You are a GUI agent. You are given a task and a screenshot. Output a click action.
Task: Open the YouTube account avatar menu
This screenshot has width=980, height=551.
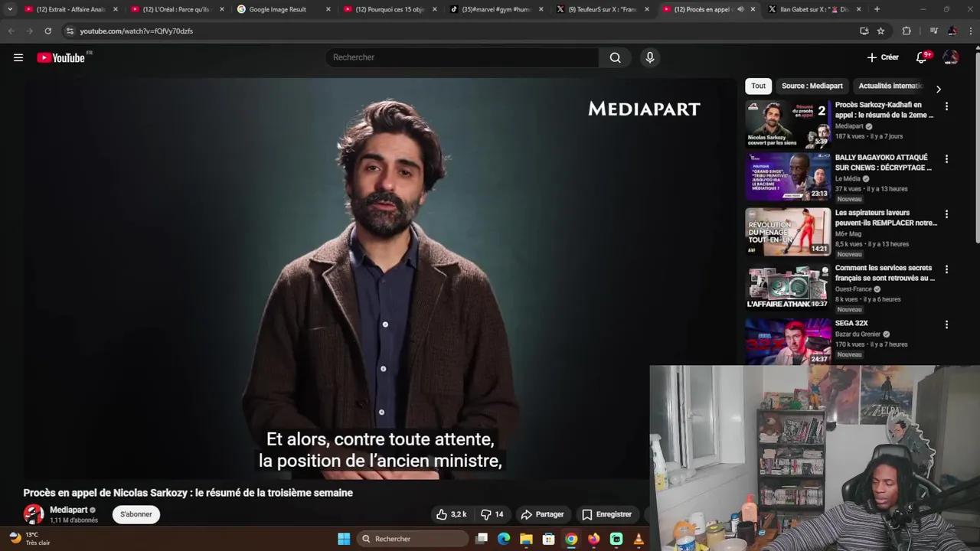[x=951, y=57]
